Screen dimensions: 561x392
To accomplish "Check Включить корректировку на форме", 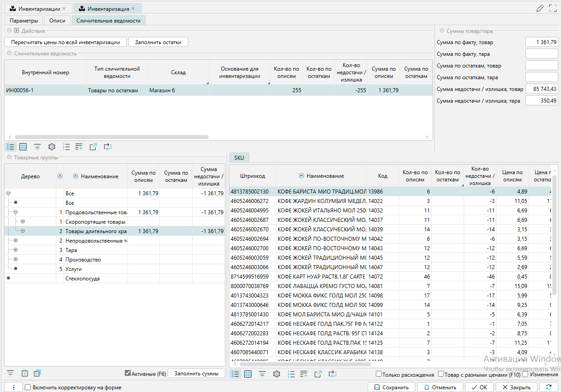I will point(28,387).
